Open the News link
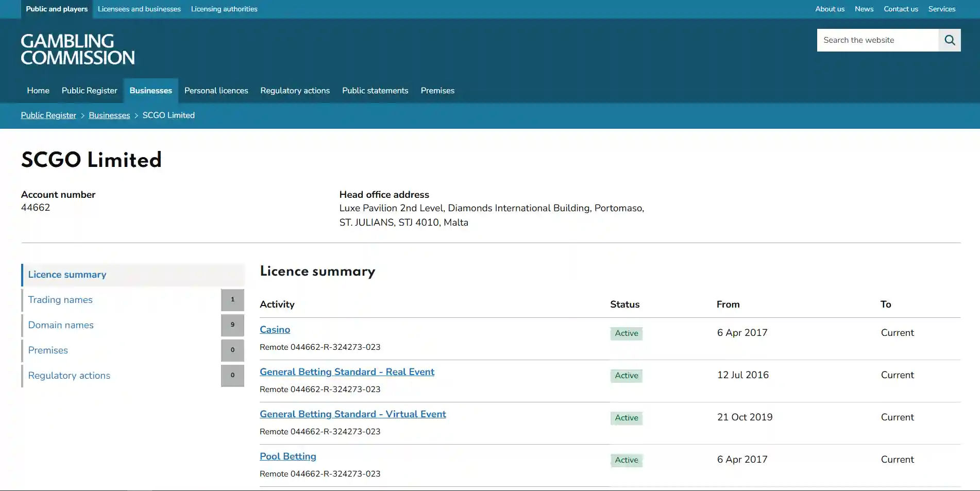Viewport: 980px width, 491px height. pyautogui.click(x=864, y=9)
